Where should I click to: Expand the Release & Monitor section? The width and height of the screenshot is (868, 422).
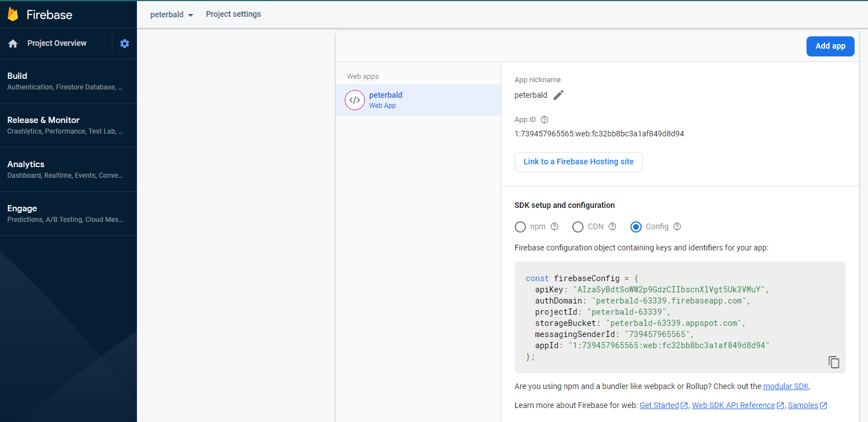pyautogui.click(x=68, y=125)
